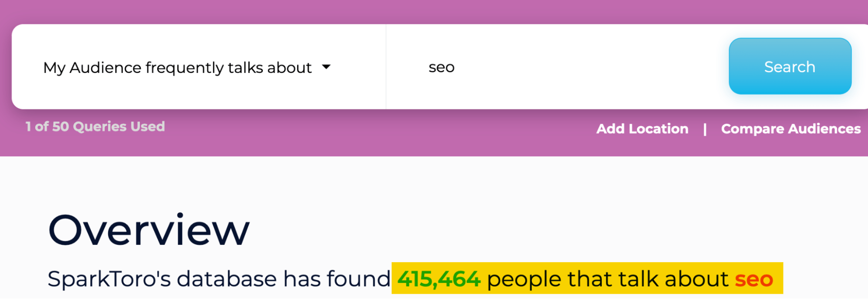Click inside the search field containing "seo"
This screenshot has width=868, height=299.
point(499,67)
